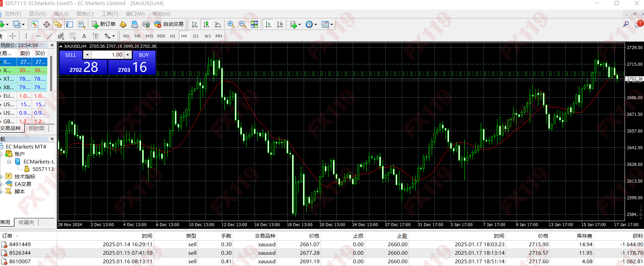Select the text label 'A' drawing tool
The image size is (644, 266).
tap(84, 36)
